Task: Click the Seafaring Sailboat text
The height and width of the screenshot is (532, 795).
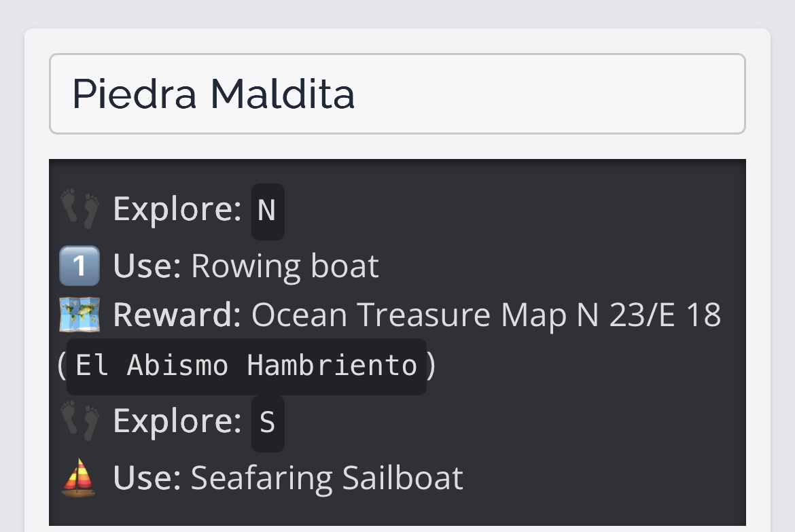Action: 327,477
